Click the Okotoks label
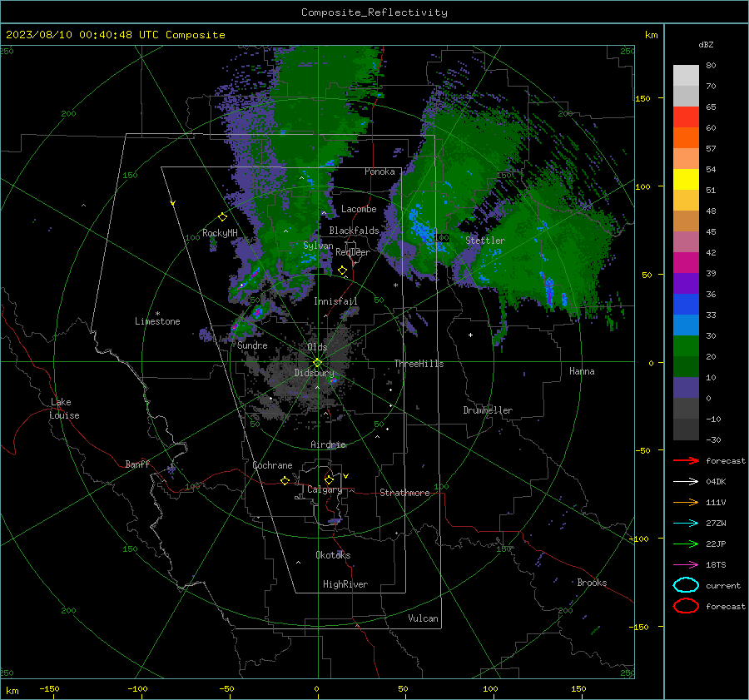The height and width of the screenshot is (700, 749). tap(333, 555)
